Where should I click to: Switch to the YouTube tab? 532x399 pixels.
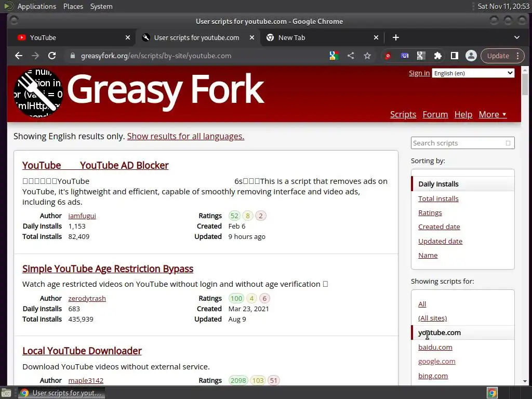71,37
